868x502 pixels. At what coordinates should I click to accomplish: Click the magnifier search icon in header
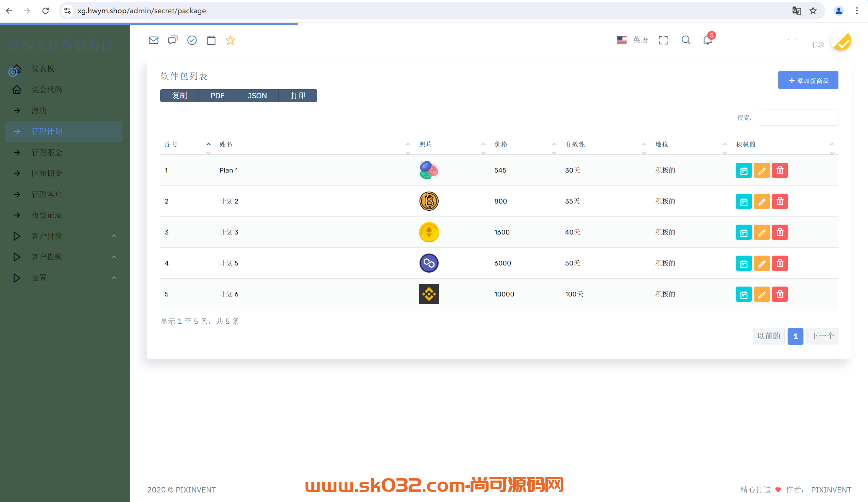[685, 40]
